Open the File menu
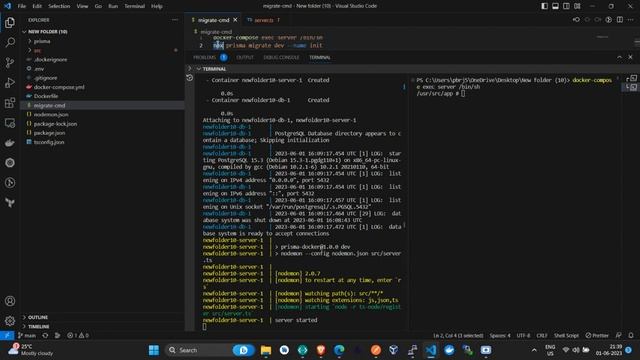Image resolution: width=640 pixels, height=360 pixels. (22, 6)
